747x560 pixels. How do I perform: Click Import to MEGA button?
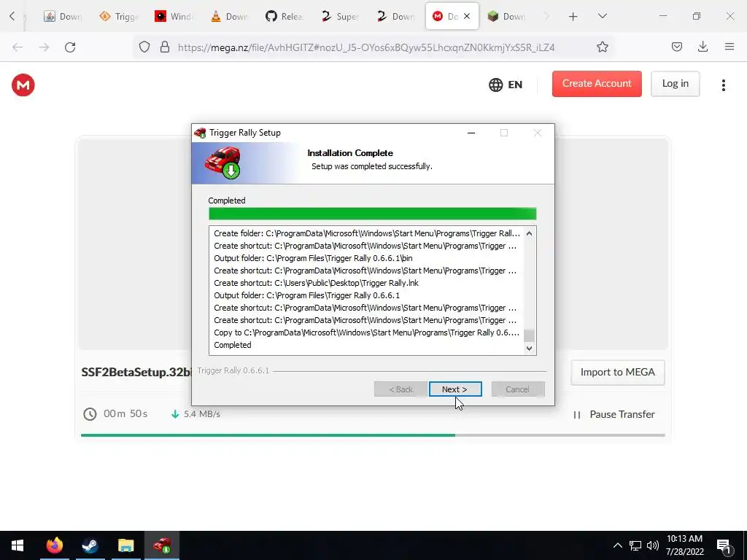point(617,373)
